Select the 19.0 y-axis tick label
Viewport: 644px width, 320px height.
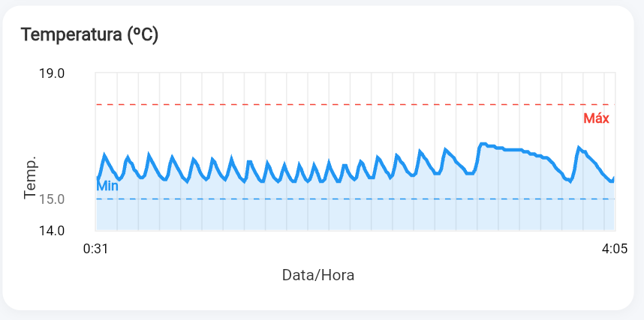51,73
